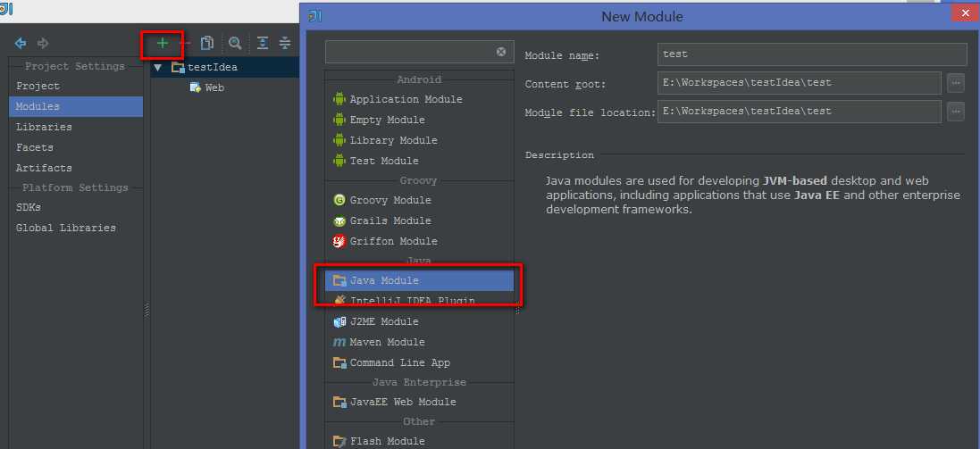The height and width of the screenshot is (449, 980).
Task: Choose Grails Module type
Action: tap(419, 221)
